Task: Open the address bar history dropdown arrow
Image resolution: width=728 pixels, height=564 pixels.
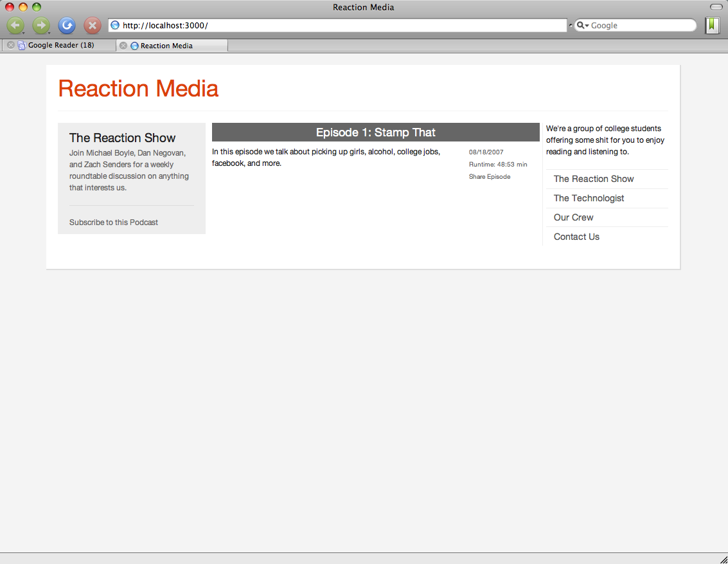Action: click(x=570, y=25)
